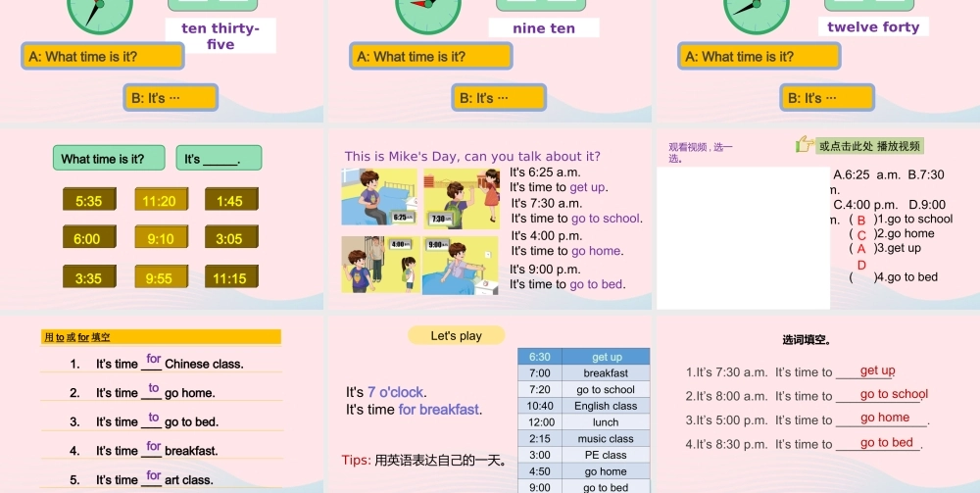Screen dimensions: 980x493
Task: Select the 'music class' table cell
Action: [606, 439]
